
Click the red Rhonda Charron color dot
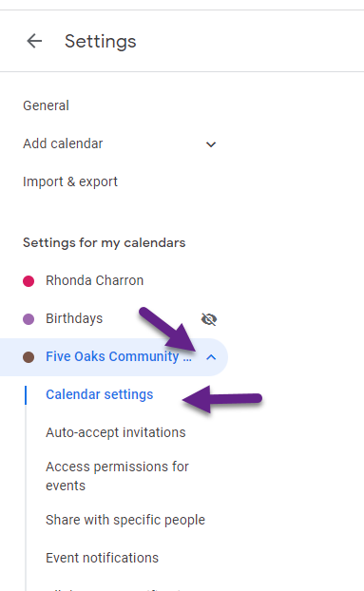tap(29, 281)
